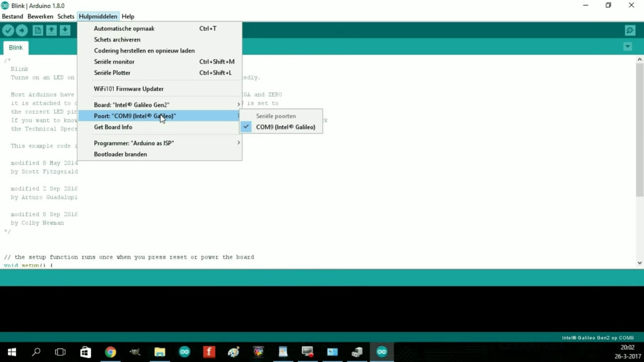Screen dimensions: 644x362
Task: Click the setup function comment line
Action: pyautogui.click(x=129, y=257)
